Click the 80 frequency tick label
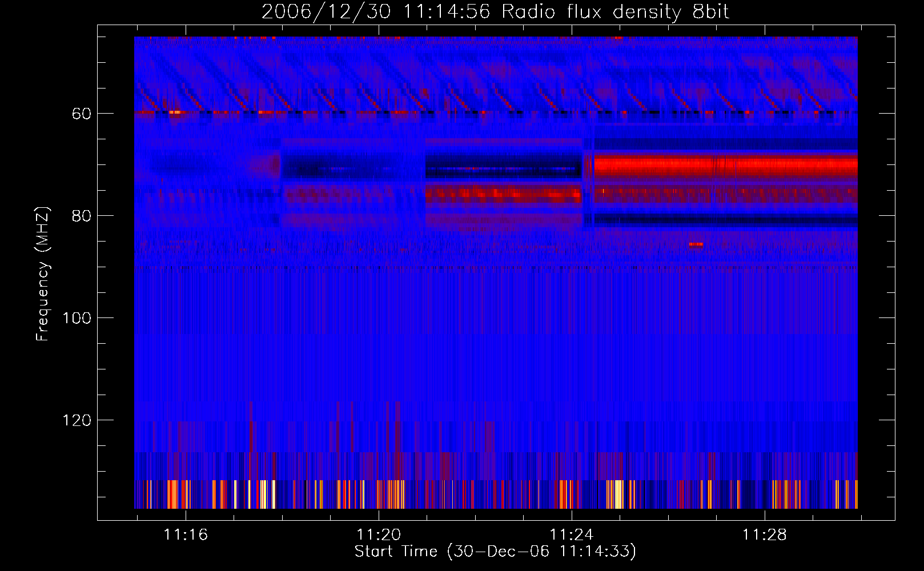The image size is (924, 571). pyautogui.click(x=81, y=216)
